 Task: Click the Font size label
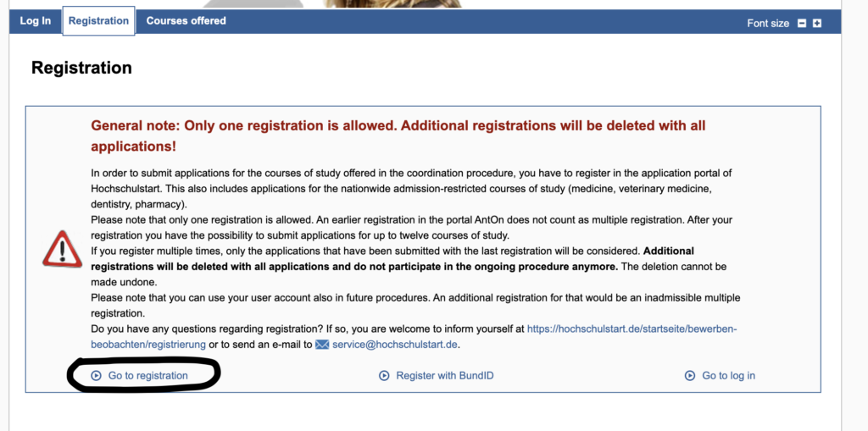768,24
